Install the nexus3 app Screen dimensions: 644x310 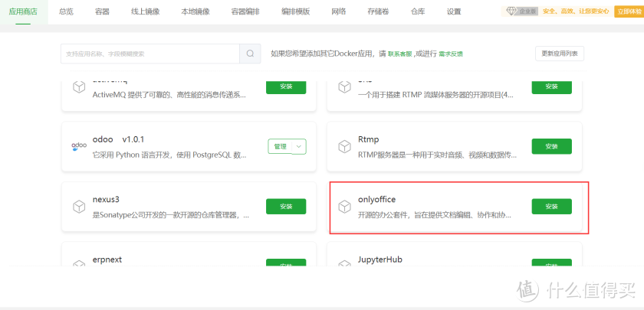tap(286, 206)
